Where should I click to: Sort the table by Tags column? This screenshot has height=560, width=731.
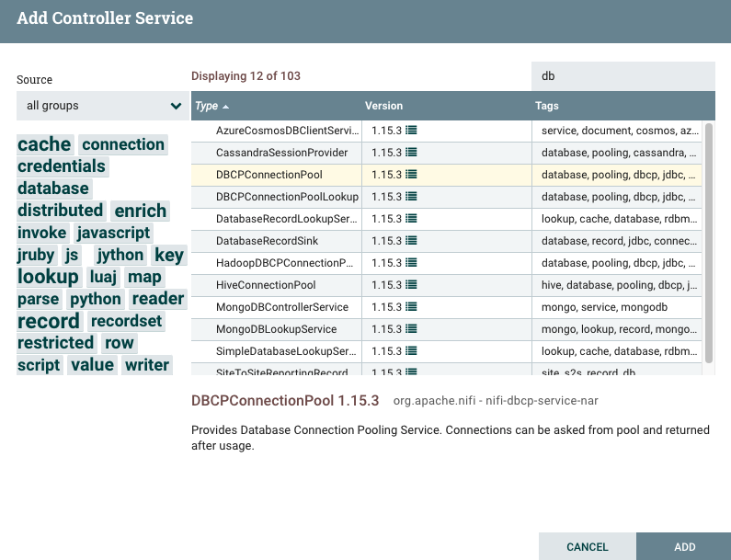[546, 106]
